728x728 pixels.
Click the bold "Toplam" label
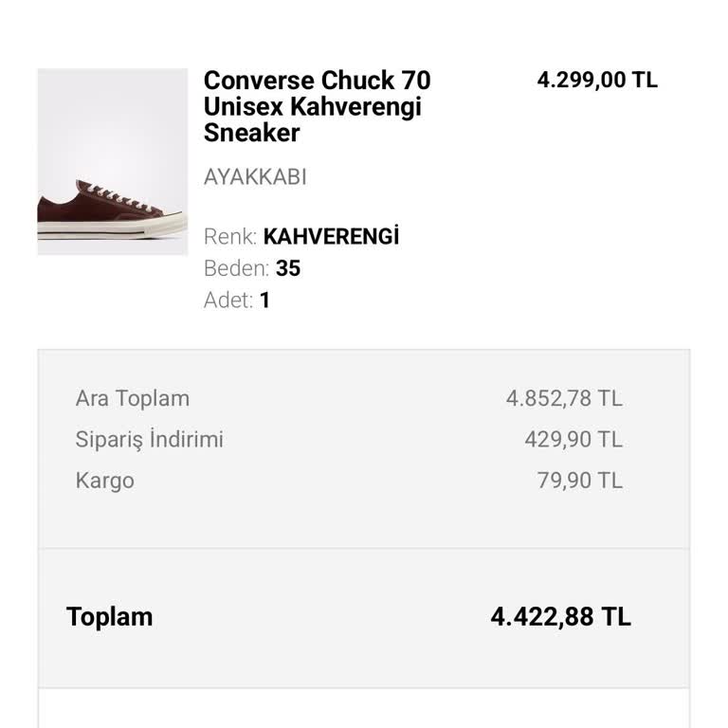point(110,617)
